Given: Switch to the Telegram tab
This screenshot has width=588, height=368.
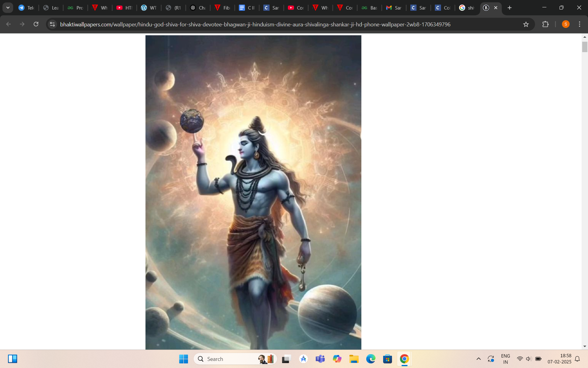Looking at the screenshot, I should 26,8.
